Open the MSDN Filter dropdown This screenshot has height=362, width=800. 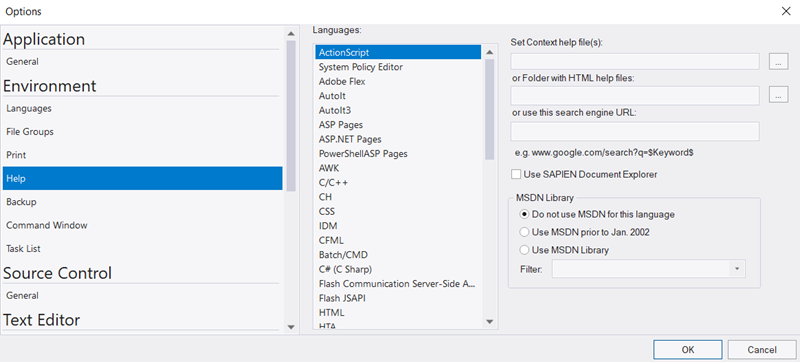click(x=648, y=269)
